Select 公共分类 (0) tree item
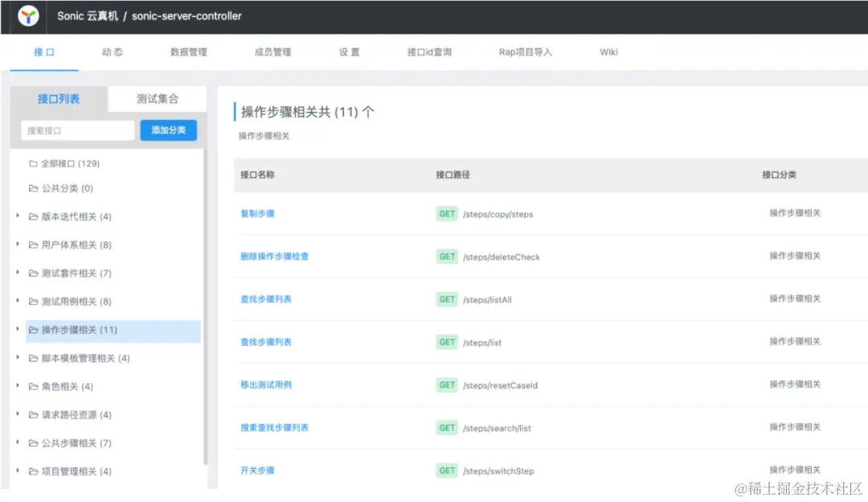Viewport: 868px width, 502px height. click(x=68, y=188)
